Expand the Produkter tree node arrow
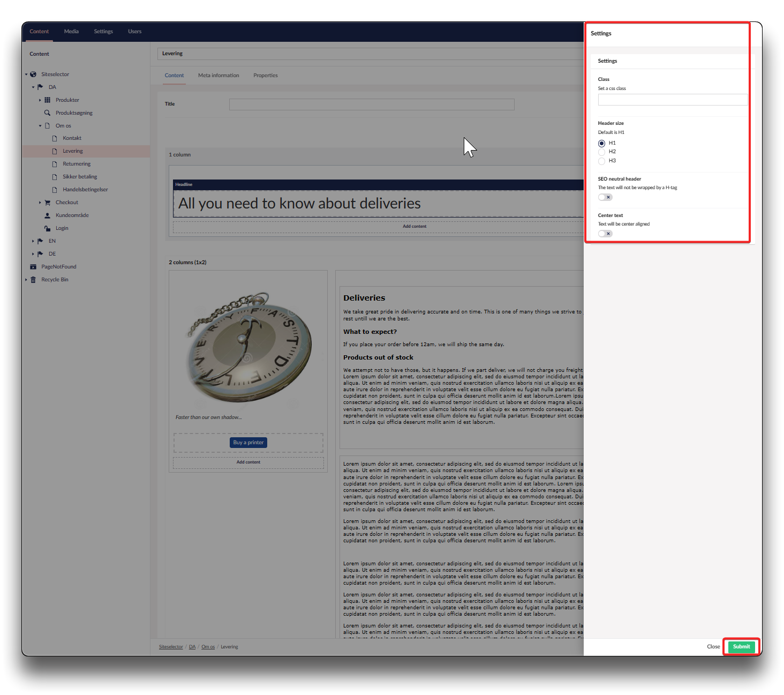 tap(40, 100)
